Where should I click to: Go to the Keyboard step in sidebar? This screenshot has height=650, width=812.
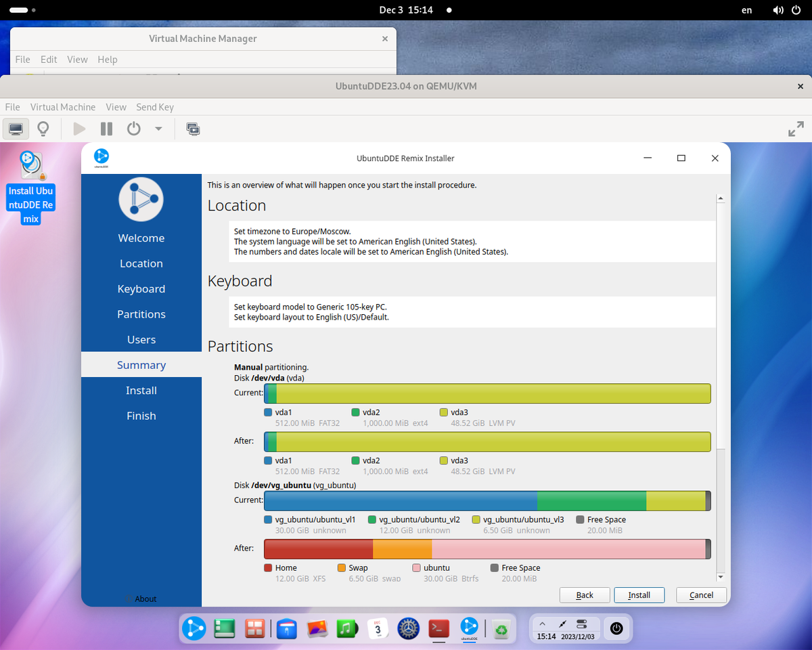pos(141,289)
